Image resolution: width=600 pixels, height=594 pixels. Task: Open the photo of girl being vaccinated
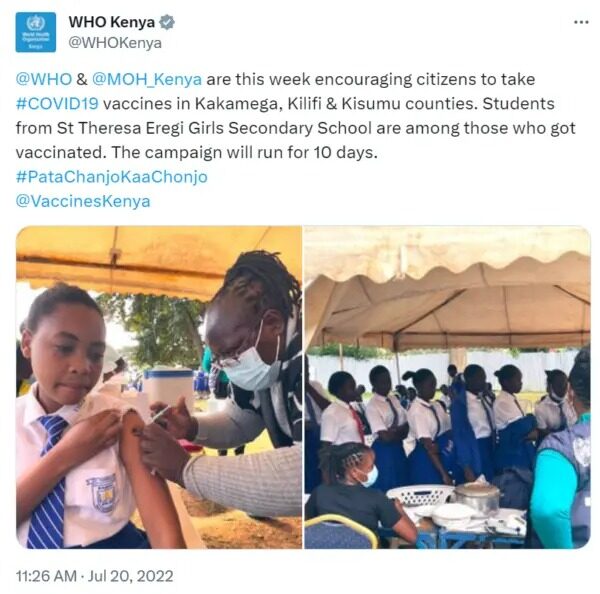[159, 387]
